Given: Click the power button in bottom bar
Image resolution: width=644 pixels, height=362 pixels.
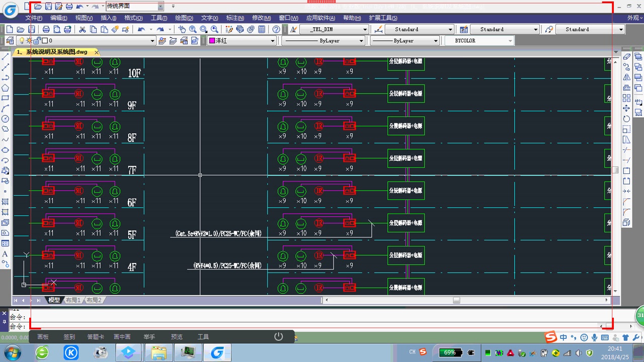Looking at the screenshot, I should 279,336.
